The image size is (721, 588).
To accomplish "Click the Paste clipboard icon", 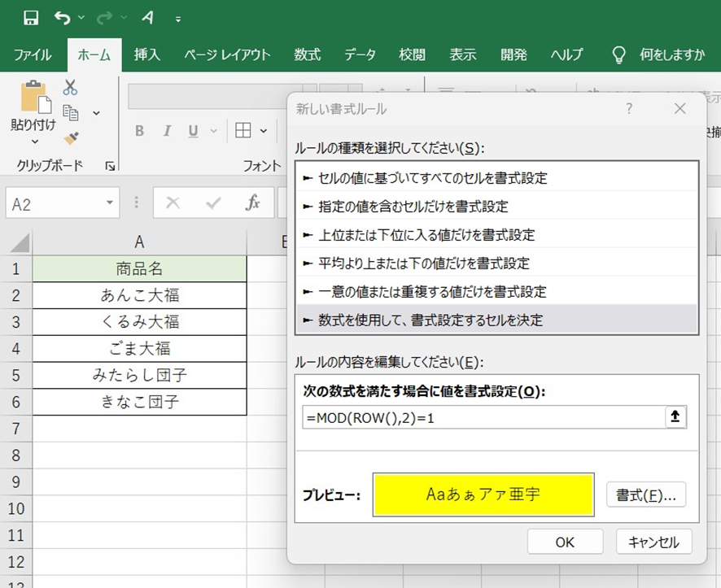I will coord(34,96).
